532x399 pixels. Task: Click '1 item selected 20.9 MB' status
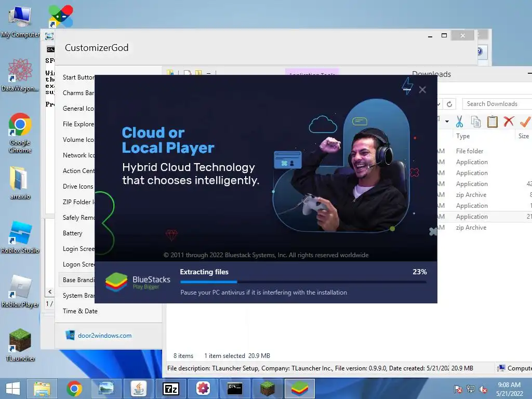click(237, 356)
